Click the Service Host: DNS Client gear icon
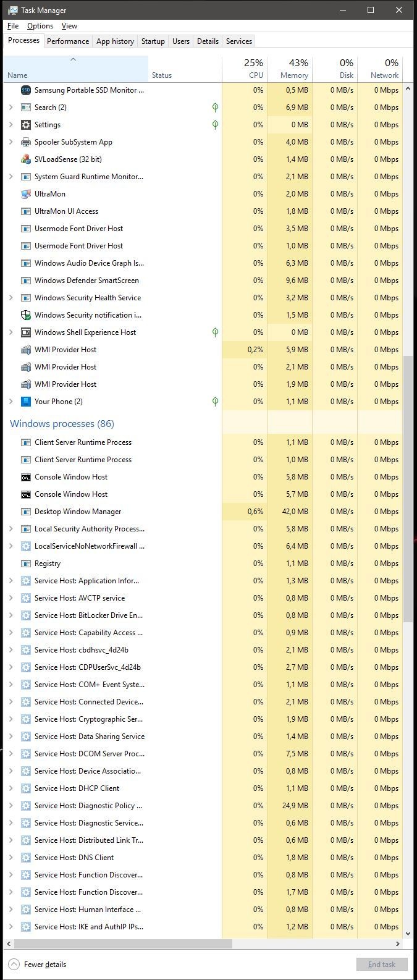This screenshot has width=417, height=980. (x=26, y=857)
